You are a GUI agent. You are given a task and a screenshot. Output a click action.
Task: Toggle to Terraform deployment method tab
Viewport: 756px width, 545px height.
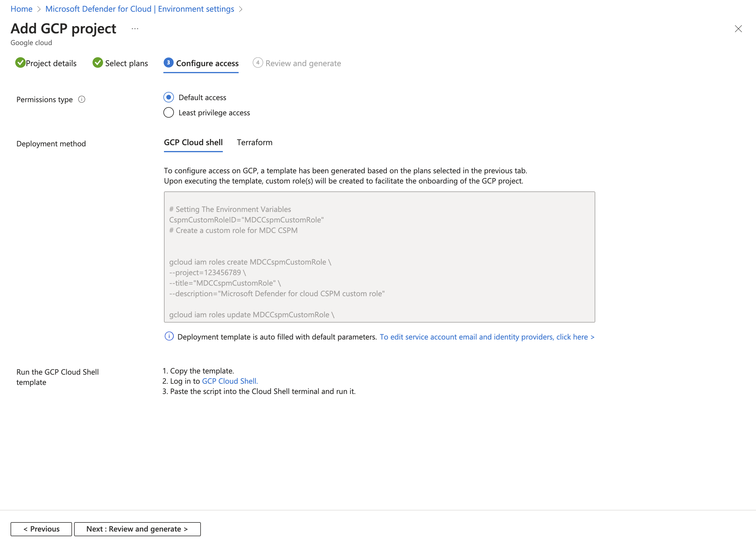(254, 143)
